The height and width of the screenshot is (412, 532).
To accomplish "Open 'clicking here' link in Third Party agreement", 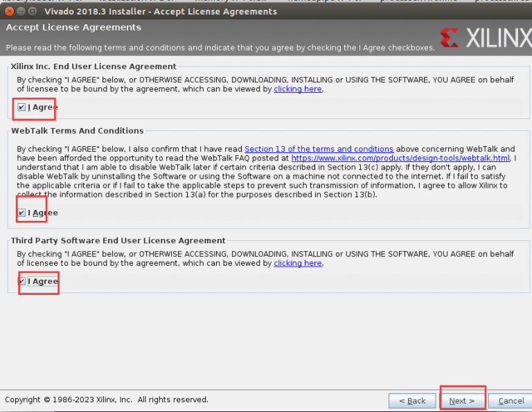I will tap(298, 263).
